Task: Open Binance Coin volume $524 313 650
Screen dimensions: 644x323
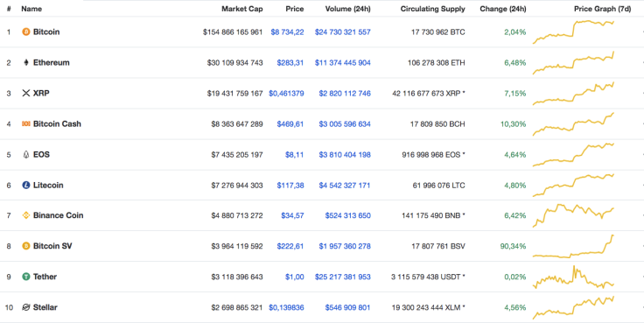Action: 348,215
